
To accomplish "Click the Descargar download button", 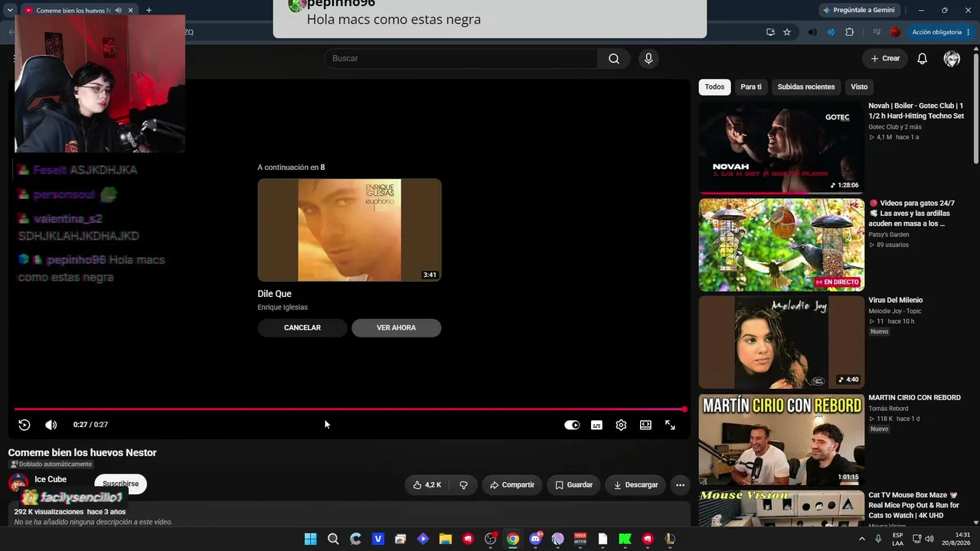I will click(x=635, y=485).
